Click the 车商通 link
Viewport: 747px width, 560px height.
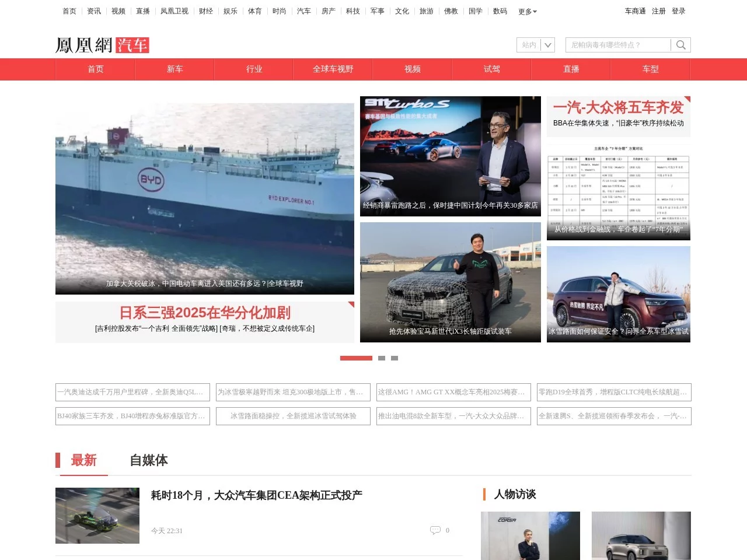click(x=634, y=10)
